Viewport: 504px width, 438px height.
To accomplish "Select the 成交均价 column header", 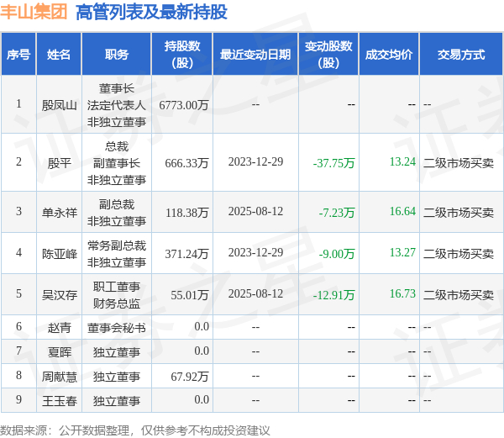I will pyautogui.click(x=389, y=55).
